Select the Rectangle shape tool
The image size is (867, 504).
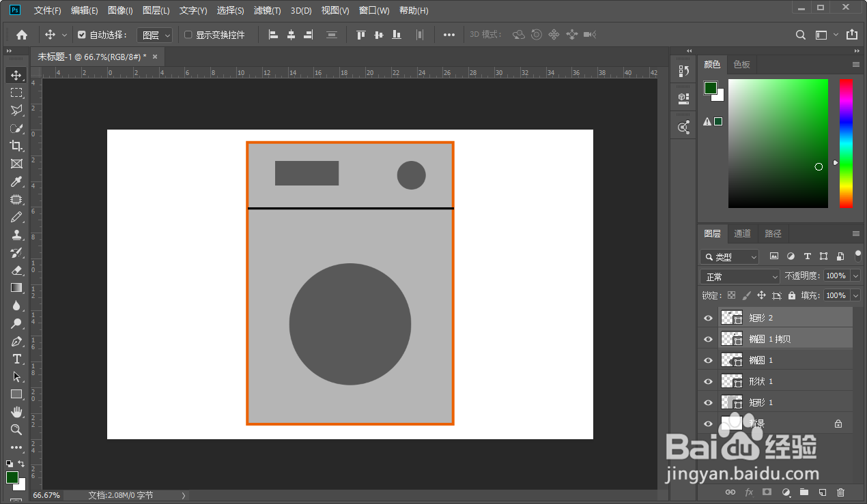pyautogui.click(x=16, y=394)
